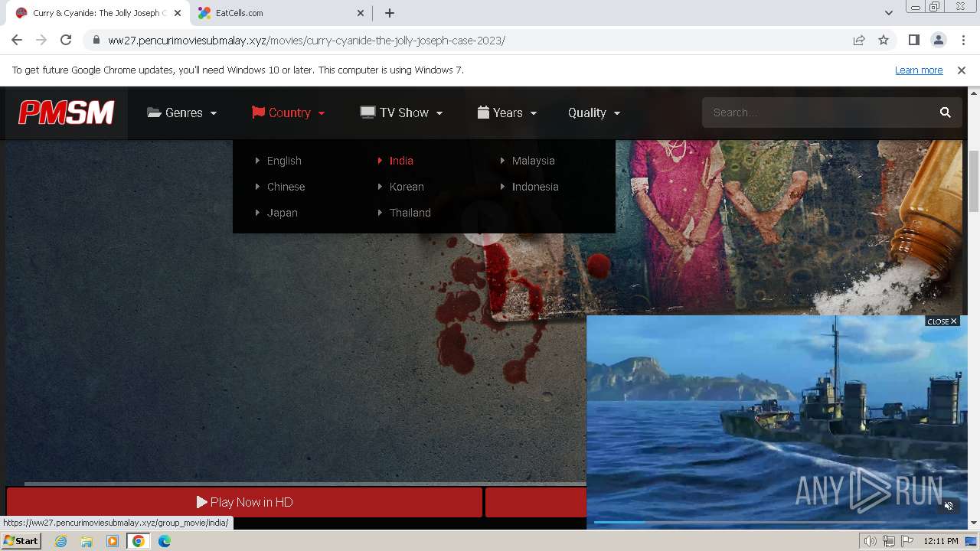
Task: Reload the current page
Action: (x=66, y=40)
